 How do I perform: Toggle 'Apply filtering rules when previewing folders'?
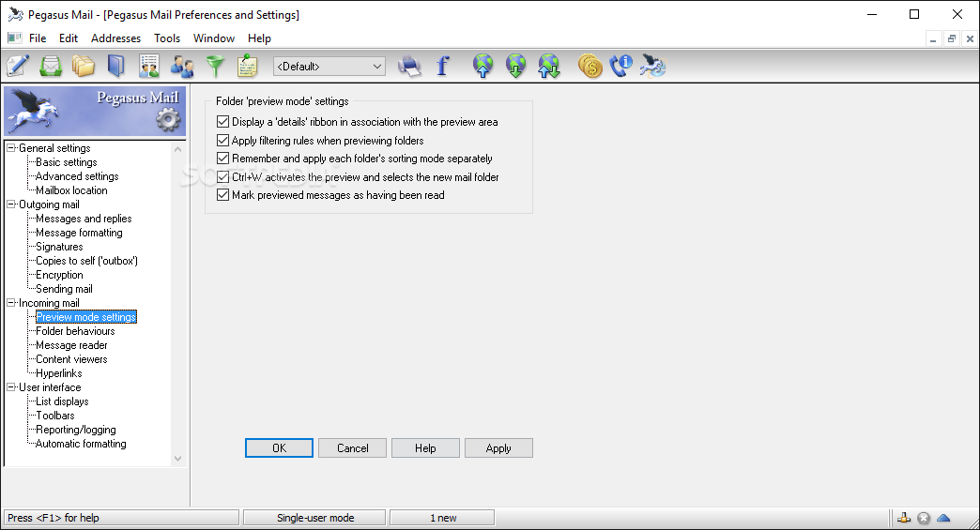tap(222, 141)
